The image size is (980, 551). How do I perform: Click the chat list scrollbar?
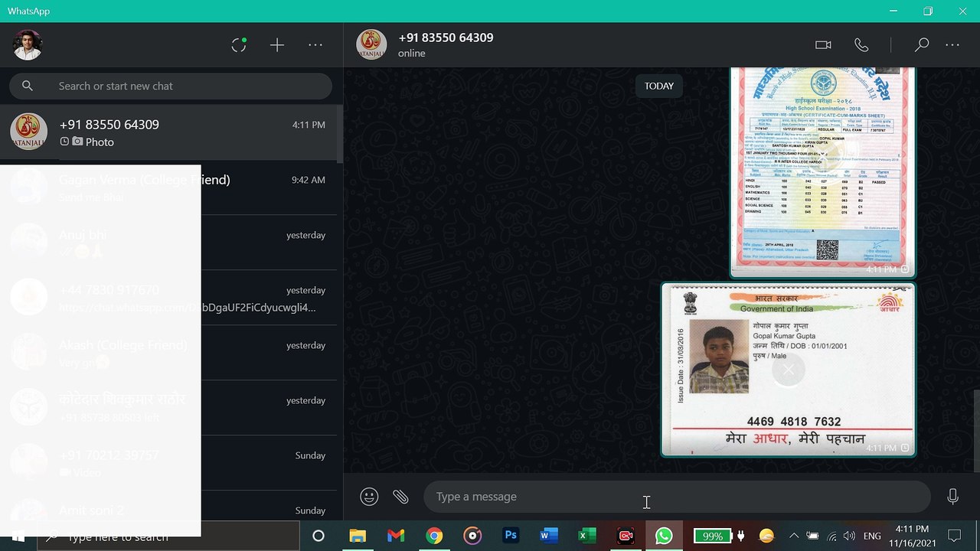pos(340,132)
